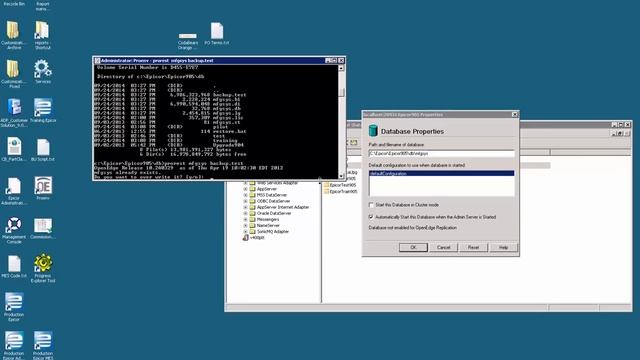Viewport: 640px width, 360px height.
Task: Select the AppServer Internet Adapter label
Action: [x=283, y=207]
